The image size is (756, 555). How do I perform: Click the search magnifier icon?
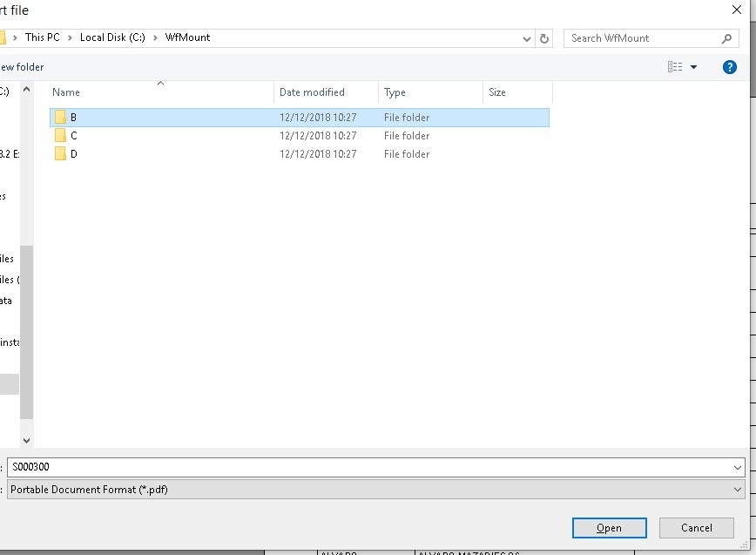click(x=727, y=38)
